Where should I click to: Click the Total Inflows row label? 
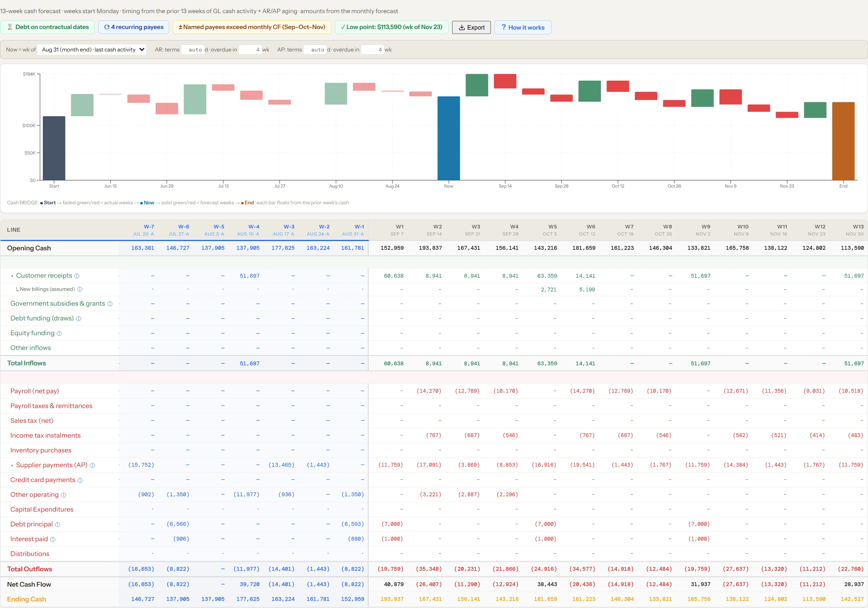(x=27, y=363)
